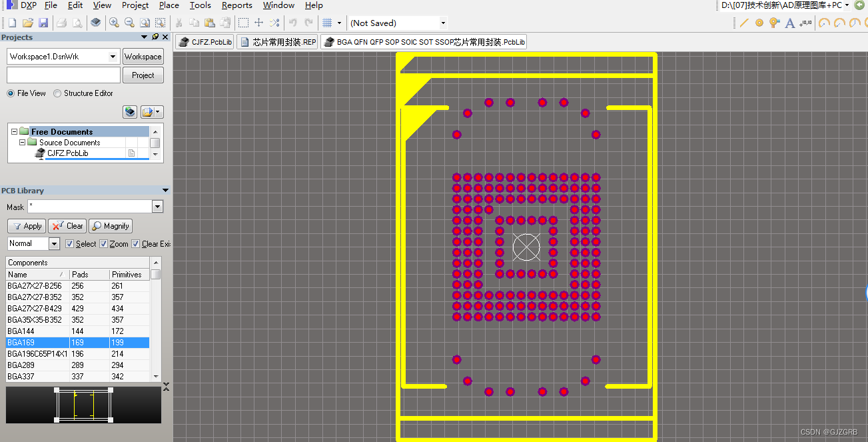Image resolution: width=868 pixels, height=442 pixels.
Task: Pin the Projects panel
Action: pyautogui.click(x=156, y=37)
